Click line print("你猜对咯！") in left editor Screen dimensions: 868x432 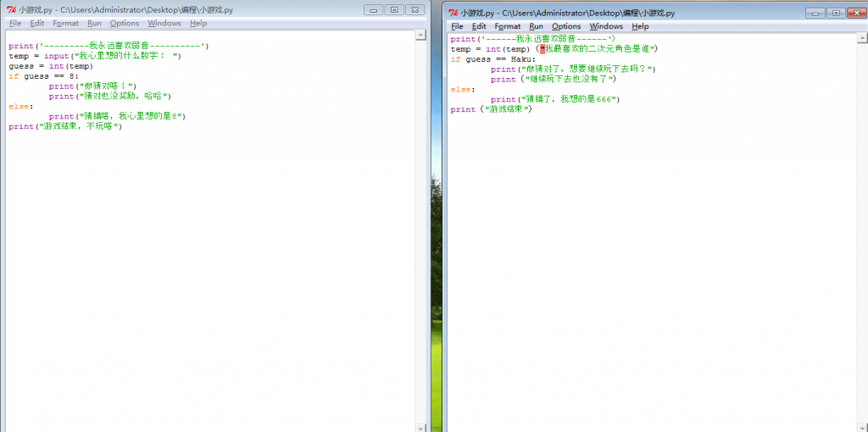92,86
